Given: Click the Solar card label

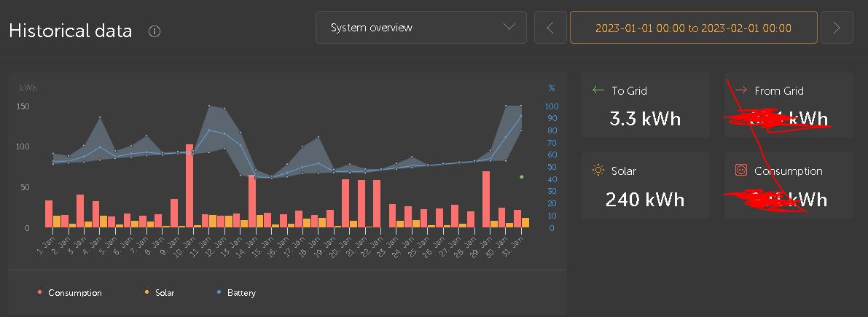Looking at the screenshot, I should click(x=624, y=171).
